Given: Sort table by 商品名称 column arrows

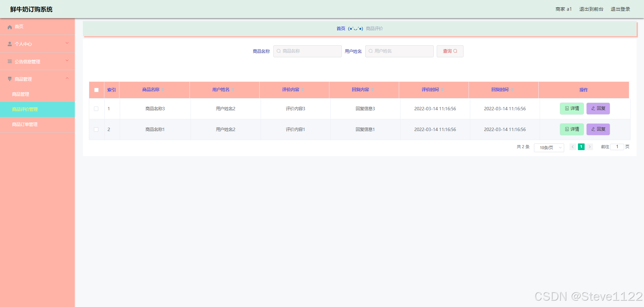Looking at the screenshot, I should (163, 90).
